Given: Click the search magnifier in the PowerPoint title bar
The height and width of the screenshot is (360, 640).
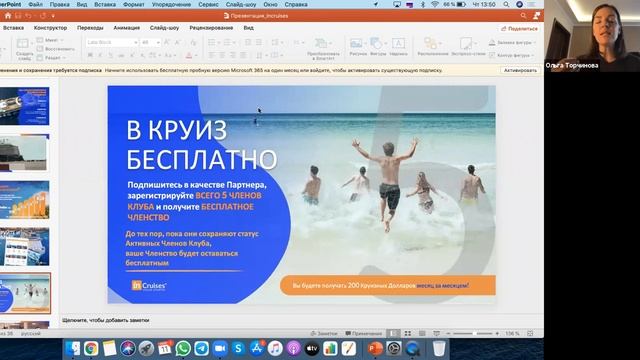Looking at the screenshot, I should [523, 16].
